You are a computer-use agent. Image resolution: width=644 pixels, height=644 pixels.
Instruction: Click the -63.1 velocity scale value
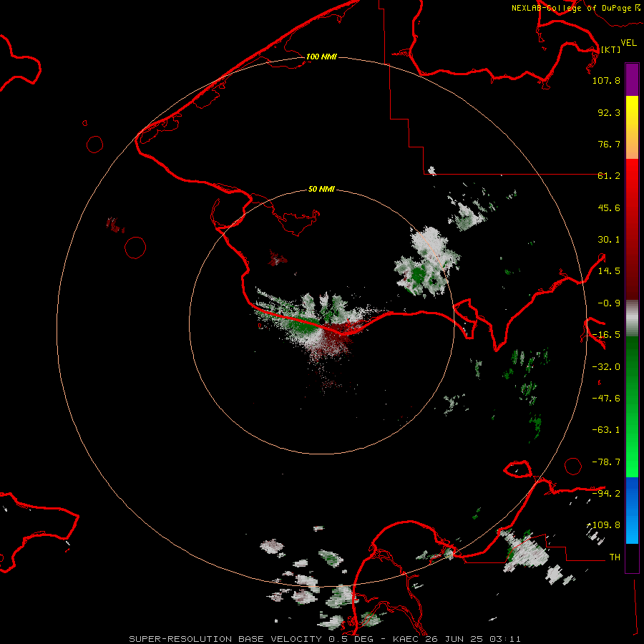coord(606,430)
